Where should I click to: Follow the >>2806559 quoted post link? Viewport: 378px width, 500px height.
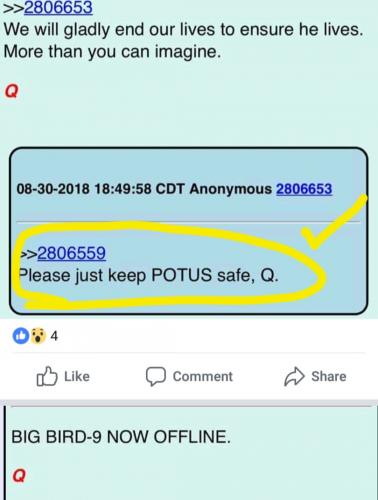63,253
